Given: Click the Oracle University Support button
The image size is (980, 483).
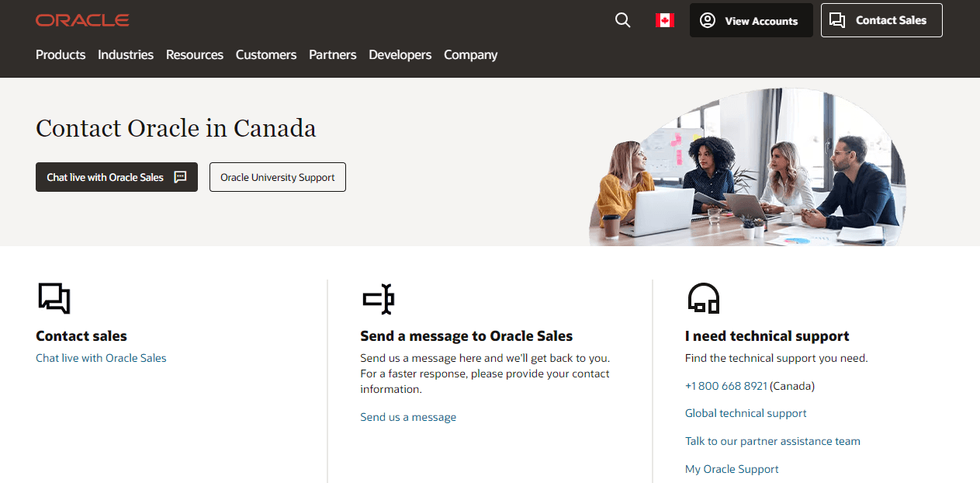Looking at the screenshot, I should (278, 177).
